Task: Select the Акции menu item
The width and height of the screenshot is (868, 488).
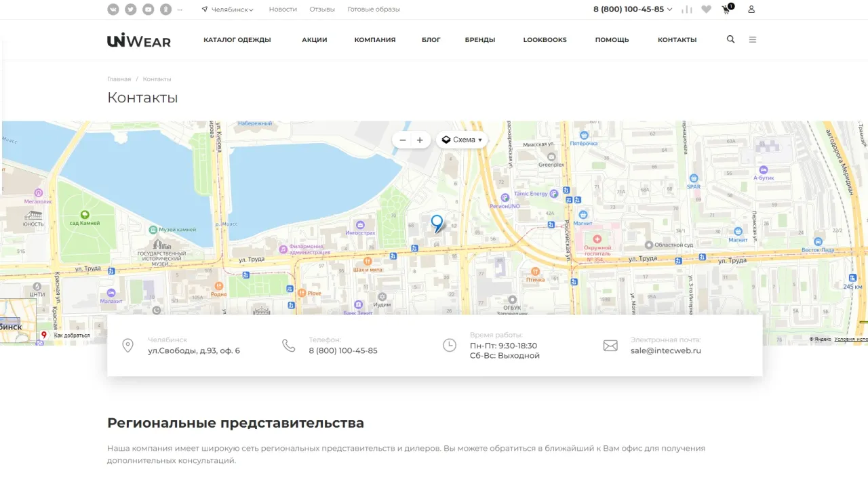Action: pyautogui.click(x=315, y=40)
